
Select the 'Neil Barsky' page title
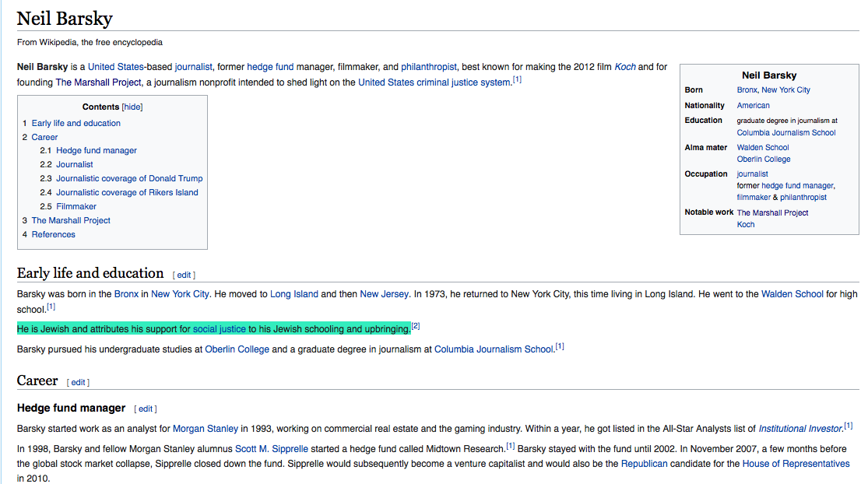point(65,18)
